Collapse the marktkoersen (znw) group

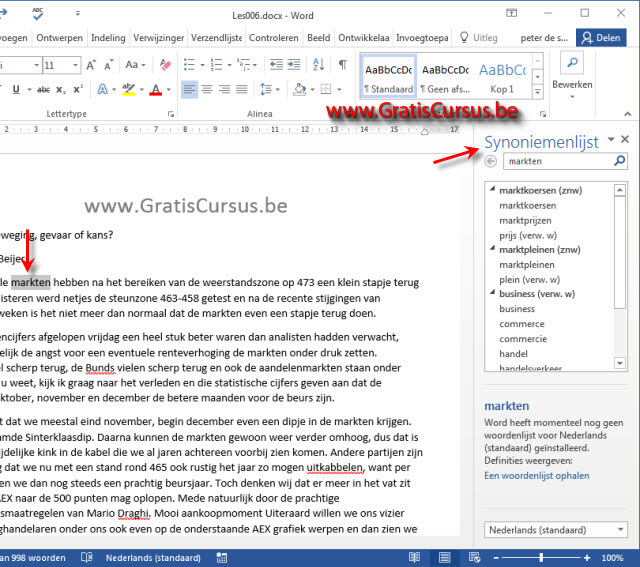coord(493,189)
